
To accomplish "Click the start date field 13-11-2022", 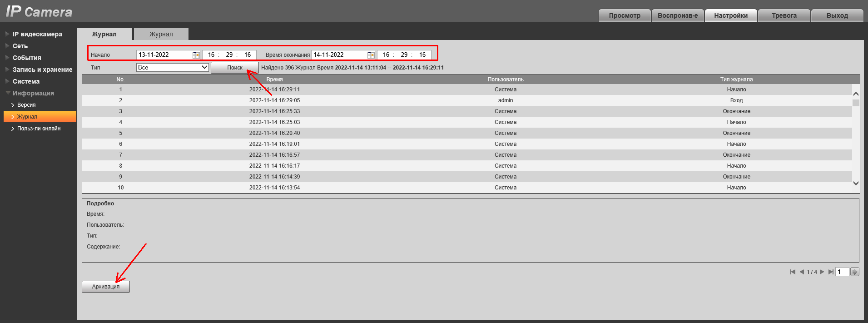I will click(164, 55).
